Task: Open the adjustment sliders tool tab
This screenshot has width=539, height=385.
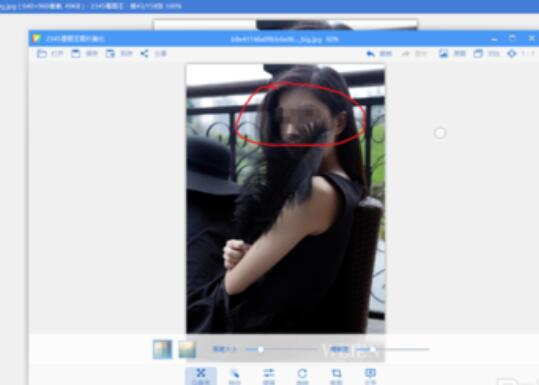Action: coord(269,376)
